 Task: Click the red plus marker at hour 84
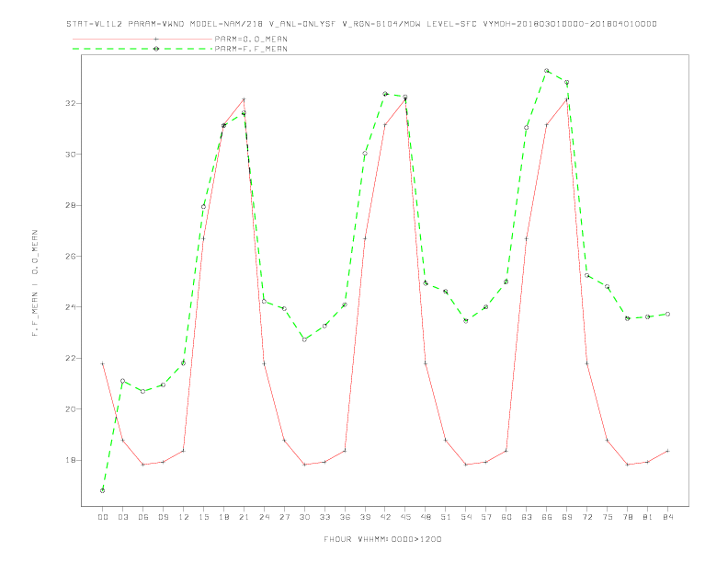667,451
